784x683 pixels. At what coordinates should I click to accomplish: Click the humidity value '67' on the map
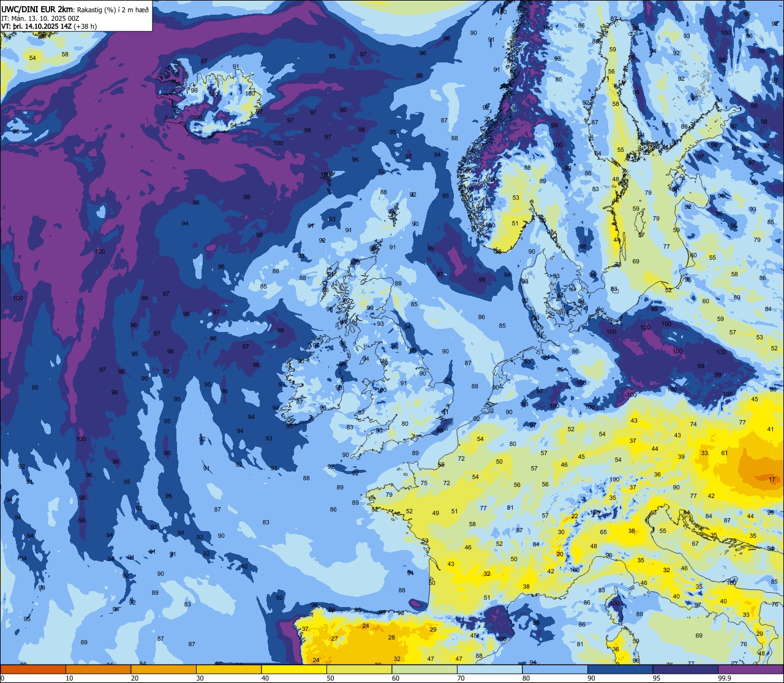click(695, 544)
